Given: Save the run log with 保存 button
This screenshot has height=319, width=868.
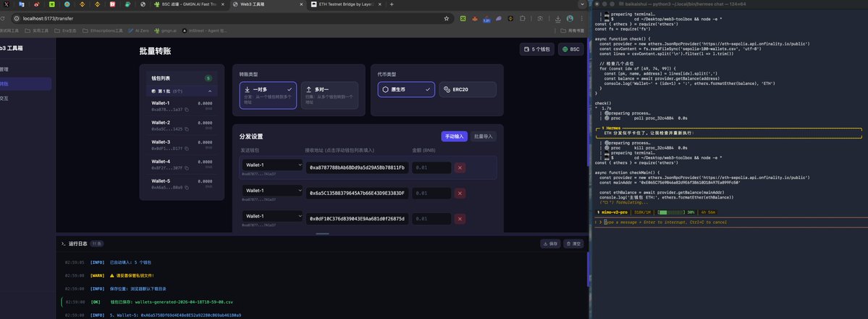Looking at the screenshot, I should (x=551, y=244).
